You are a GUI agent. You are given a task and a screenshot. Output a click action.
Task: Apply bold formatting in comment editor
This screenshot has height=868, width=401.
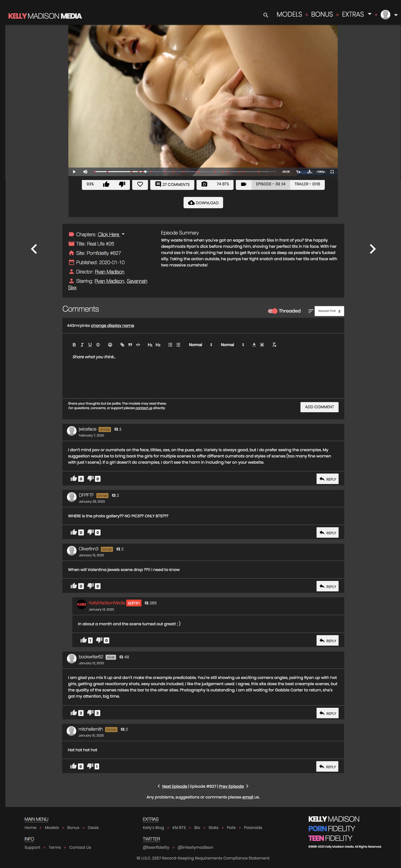coord(74,345)
